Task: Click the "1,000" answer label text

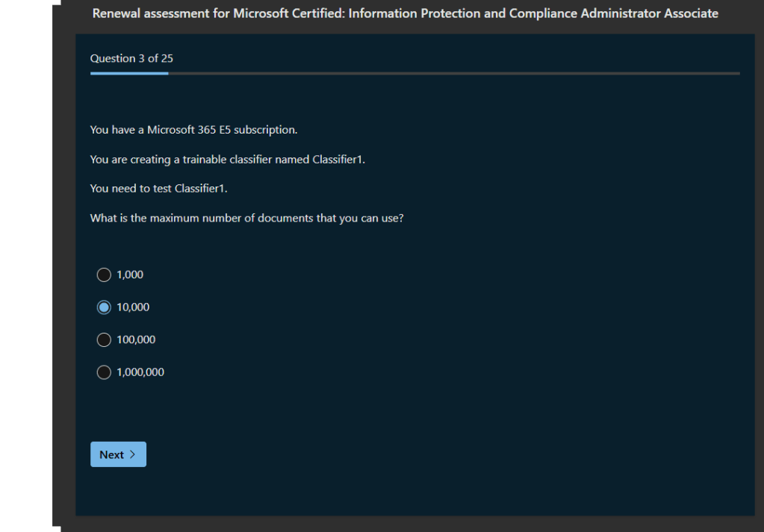Action: click(x=130, y=275)
